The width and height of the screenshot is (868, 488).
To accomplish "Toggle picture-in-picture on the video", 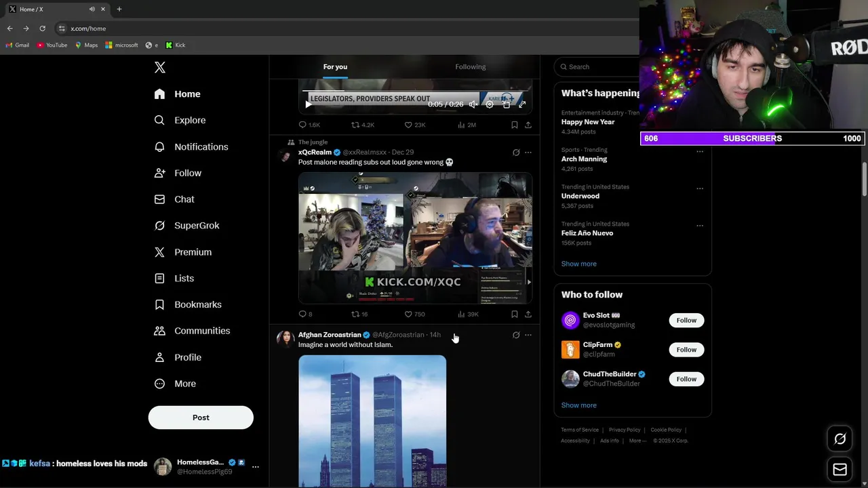I will (506, 104).
